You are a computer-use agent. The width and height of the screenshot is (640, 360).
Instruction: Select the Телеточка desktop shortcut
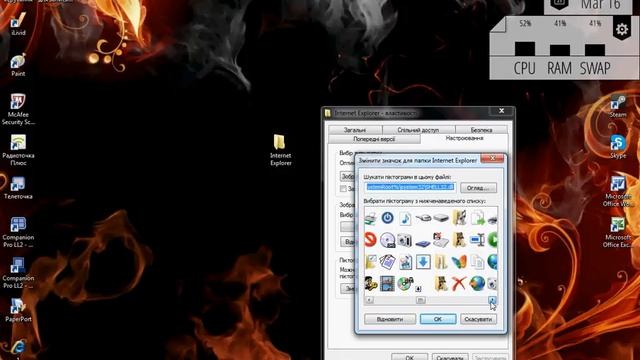pos(18,188)
